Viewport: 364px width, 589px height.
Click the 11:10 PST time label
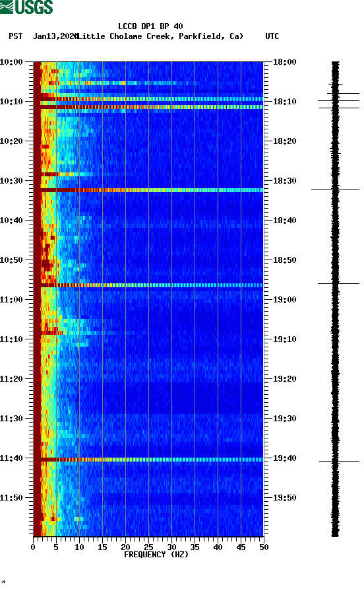12,339
